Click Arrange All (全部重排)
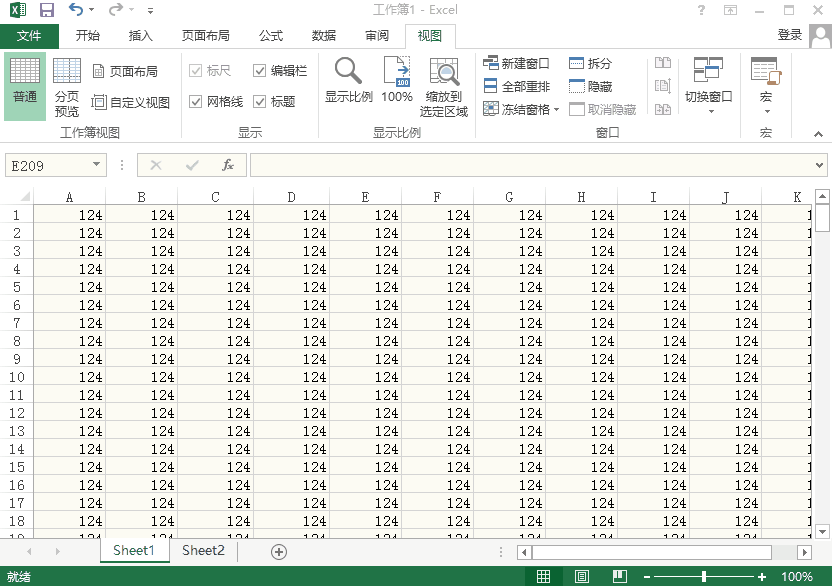 tap(516, 86)
